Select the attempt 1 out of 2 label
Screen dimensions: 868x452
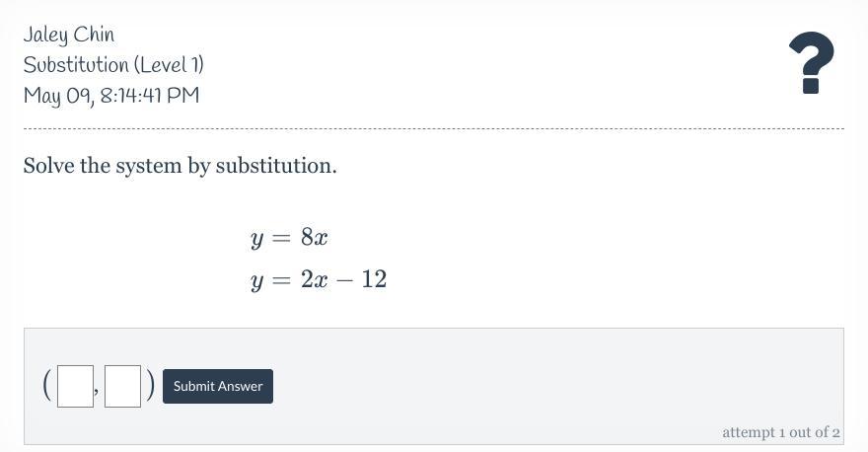coord(780,432)
